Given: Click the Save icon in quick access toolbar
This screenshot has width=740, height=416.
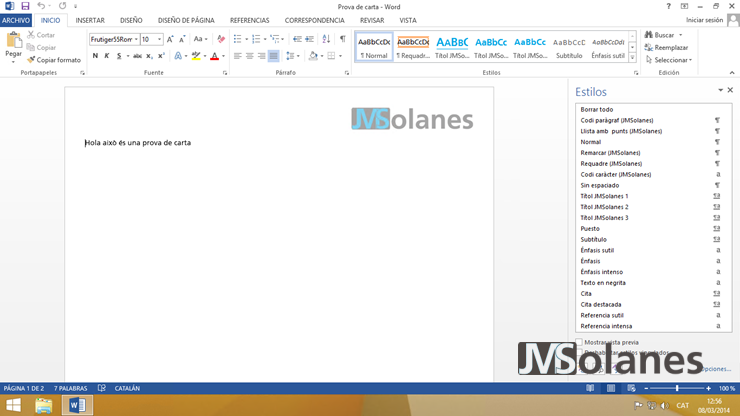Looking at the screenshot, I should [25, 6].
